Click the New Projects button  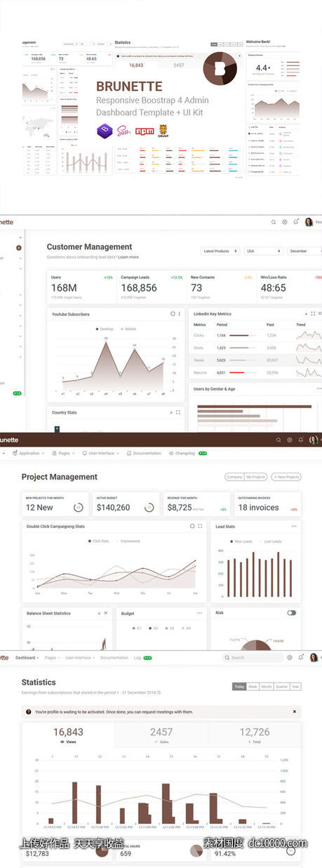pyautogui.click(x=286, y=477)
